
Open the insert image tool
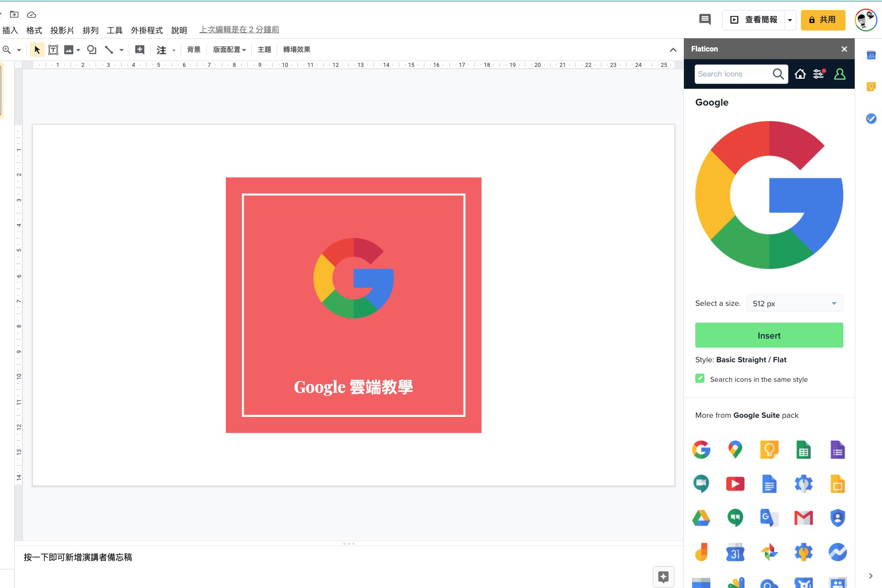69,50
